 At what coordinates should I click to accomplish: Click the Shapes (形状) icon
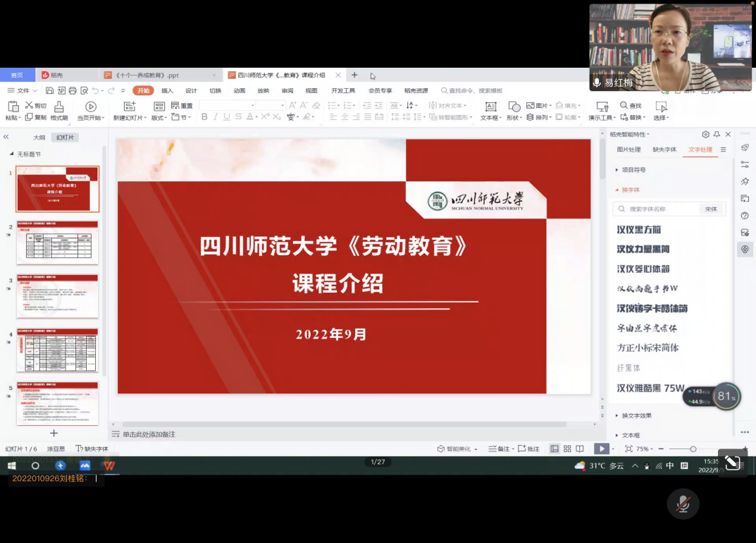514,106
